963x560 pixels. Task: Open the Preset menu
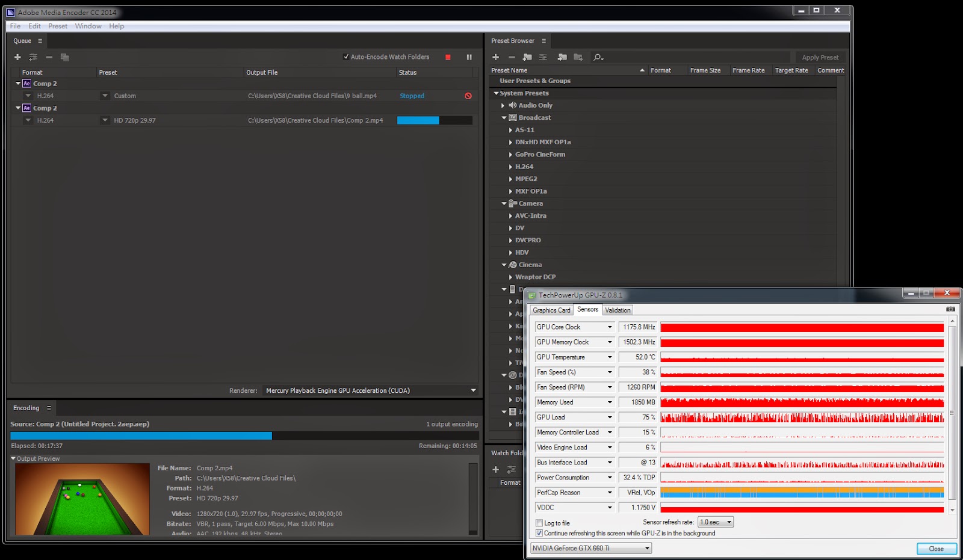point(58,26)
